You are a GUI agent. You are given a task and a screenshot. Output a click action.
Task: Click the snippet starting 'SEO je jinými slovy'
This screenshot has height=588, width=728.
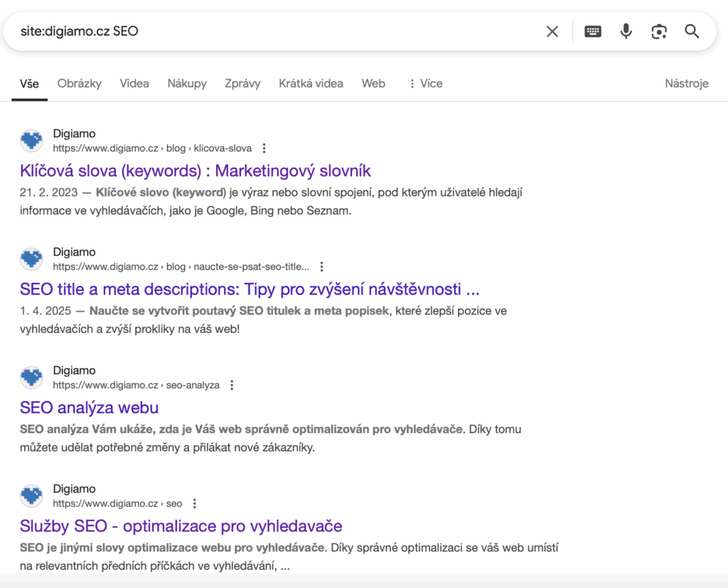(289, 557)
